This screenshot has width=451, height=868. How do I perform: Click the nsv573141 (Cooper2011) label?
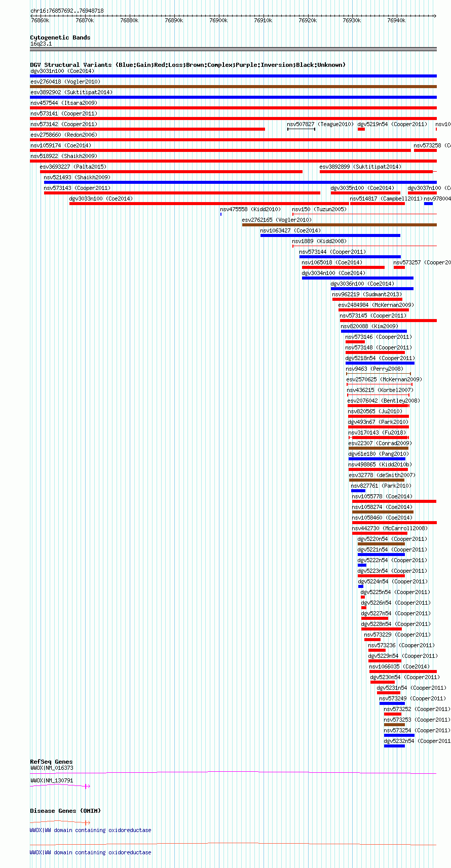(x=64, y=113)
